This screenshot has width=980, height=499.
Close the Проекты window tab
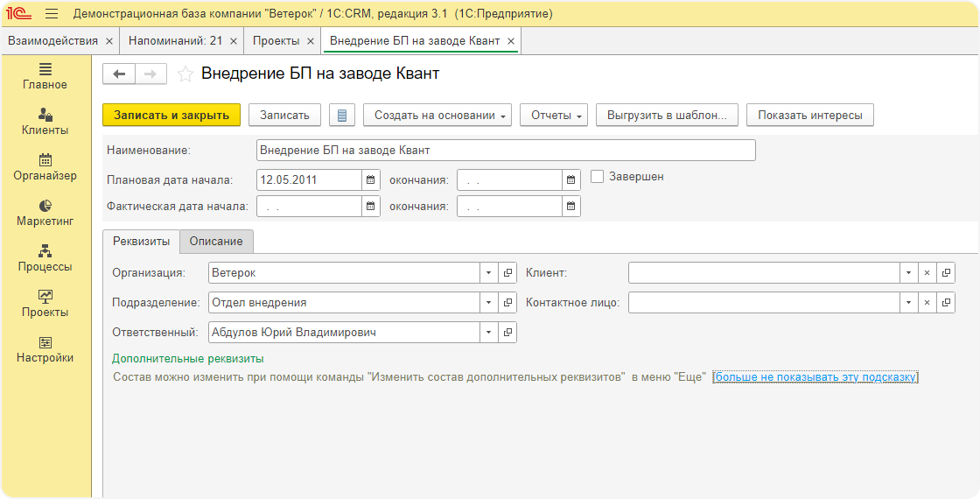pos(310,41)
